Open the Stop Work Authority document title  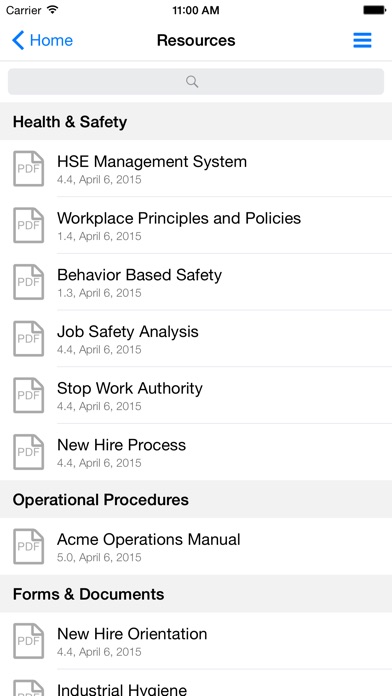[x=130, y=388]
